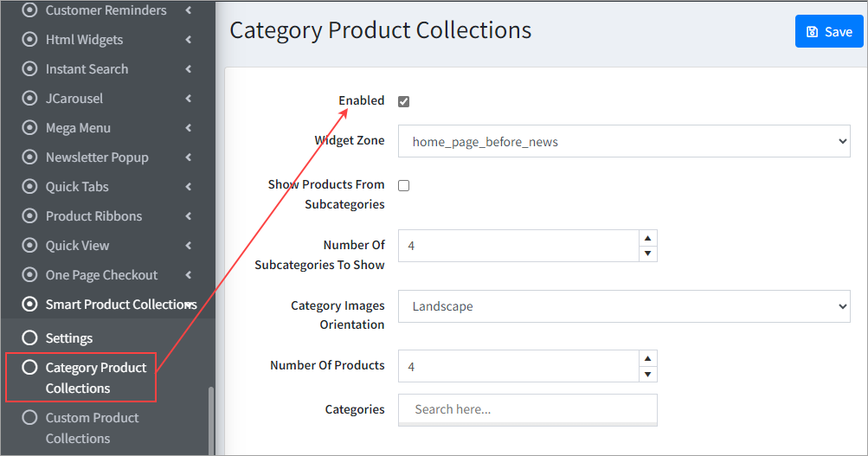Viewport: 868px width, 456px height.
Task: Open Custom Product Collections menu item
Action: pyautogui.click(x=92, y=428)
